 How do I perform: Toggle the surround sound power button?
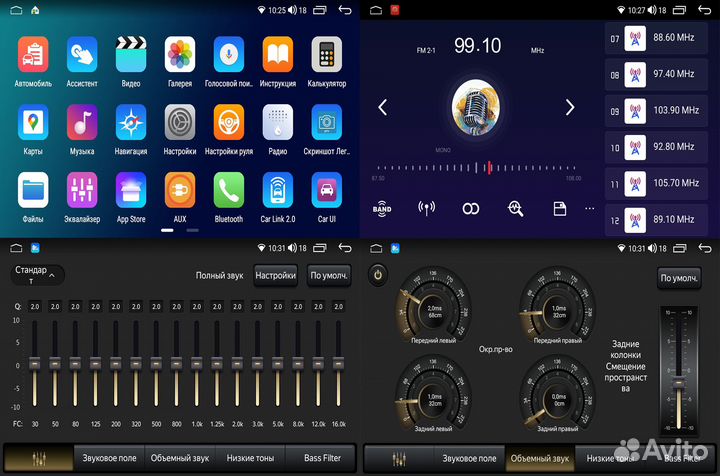[379, 273]
